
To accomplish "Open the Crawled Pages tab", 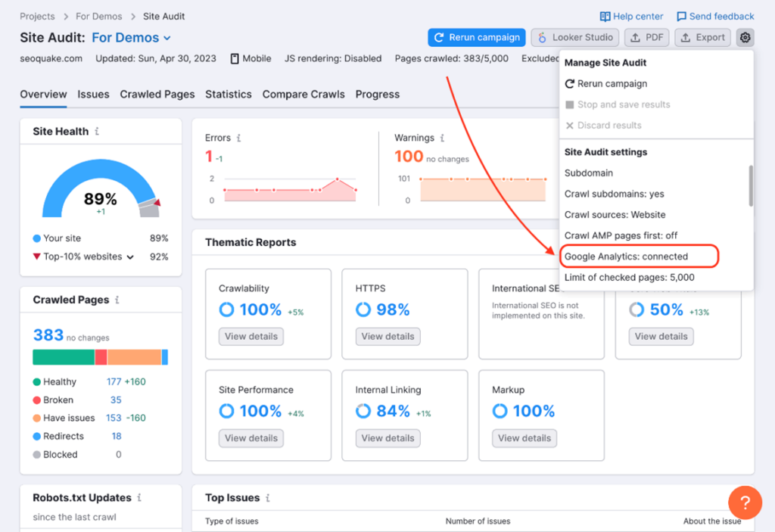I will coord(157,95).
